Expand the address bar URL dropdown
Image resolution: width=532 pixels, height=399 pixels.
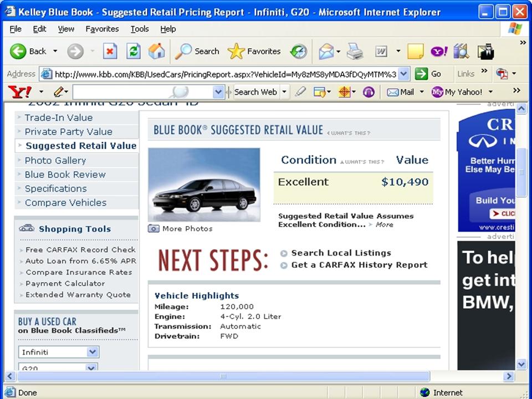[403, 74]
